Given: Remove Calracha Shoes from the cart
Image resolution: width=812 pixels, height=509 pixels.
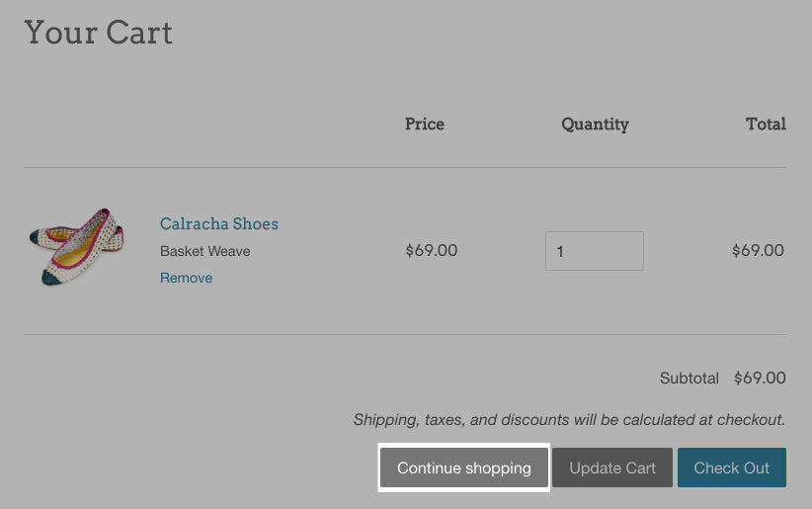Looking at the screenshot, I should [x=186, y=278].
